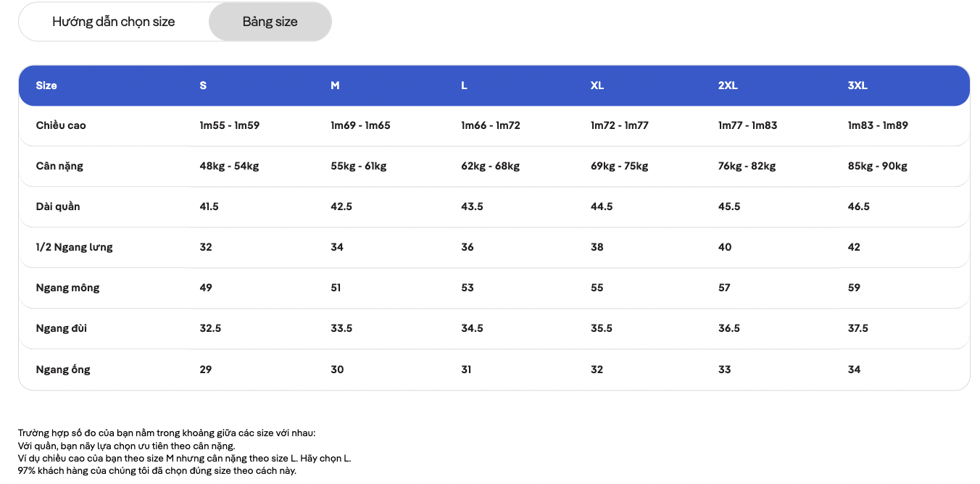
Task: Select the Ngang mông row label
Action: tap(67, 288)
